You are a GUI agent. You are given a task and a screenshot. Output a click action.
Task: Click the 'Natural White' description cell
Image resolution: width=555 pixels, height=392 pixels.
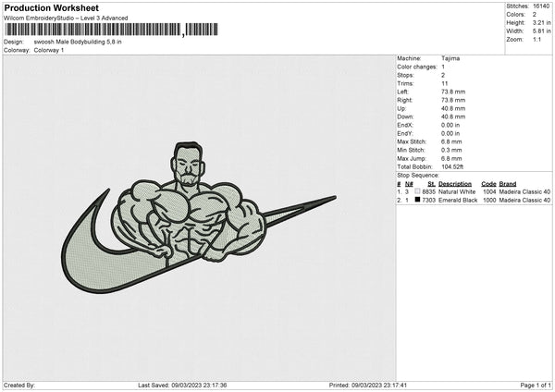(x=457, y=191)
